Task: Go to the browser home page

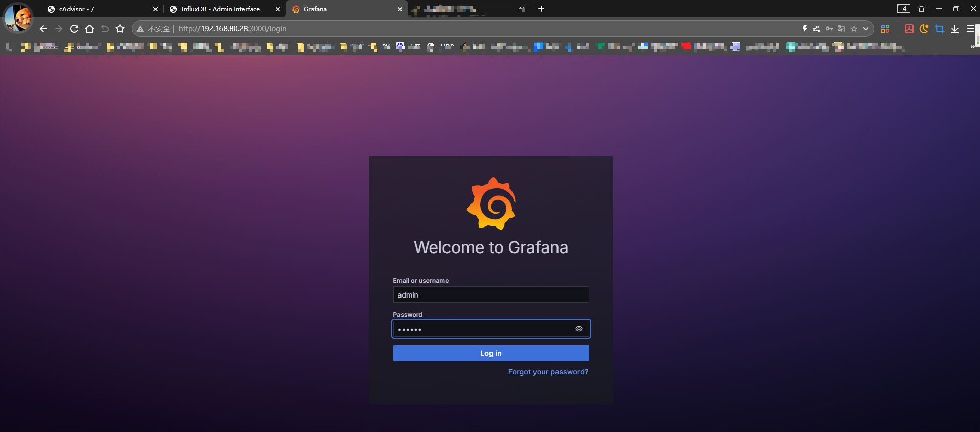Action: [90, 29]
